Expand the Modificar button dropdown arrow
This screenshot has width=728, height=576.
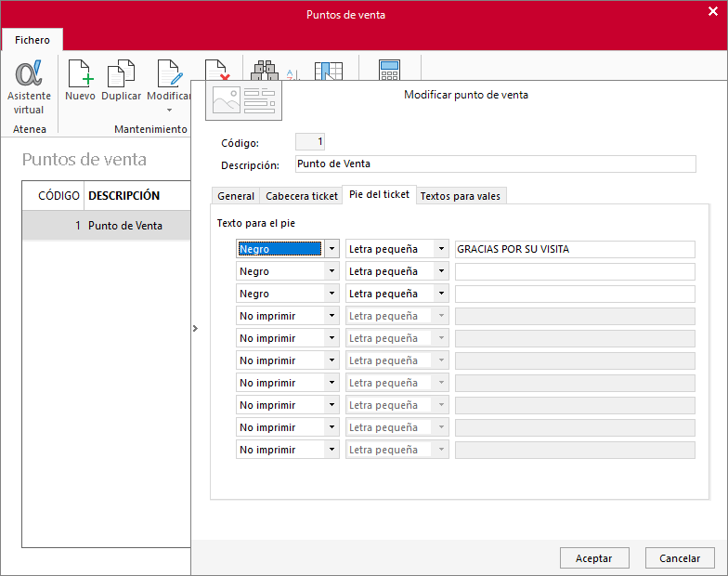(x=169, y=110)
